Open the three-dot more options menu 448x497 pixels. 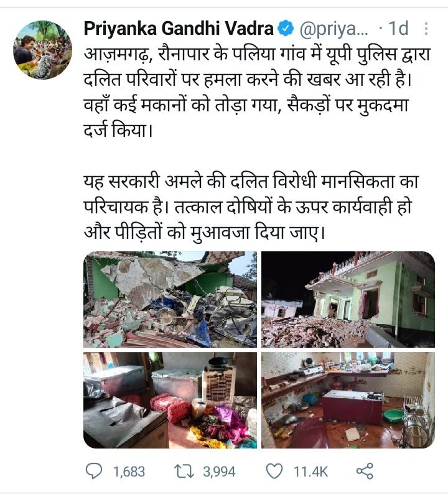point(426,29)
